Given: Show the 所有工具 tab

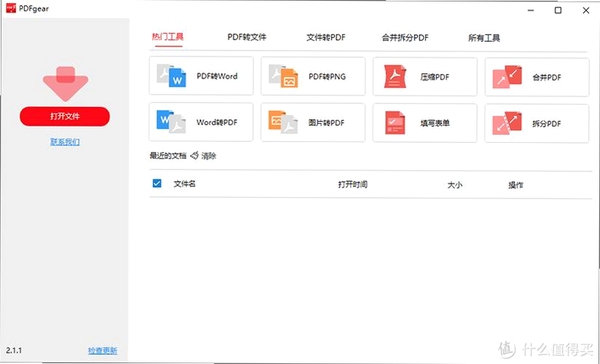Looking at the screenshot, I should click(484, 38).
